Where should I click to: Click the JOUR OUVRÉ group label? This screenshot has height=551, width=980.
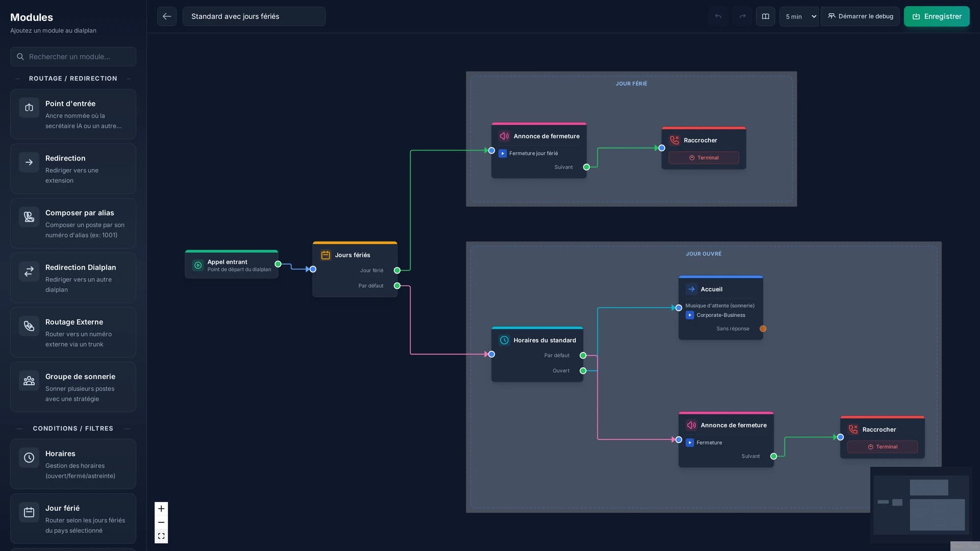click(704, 254)
